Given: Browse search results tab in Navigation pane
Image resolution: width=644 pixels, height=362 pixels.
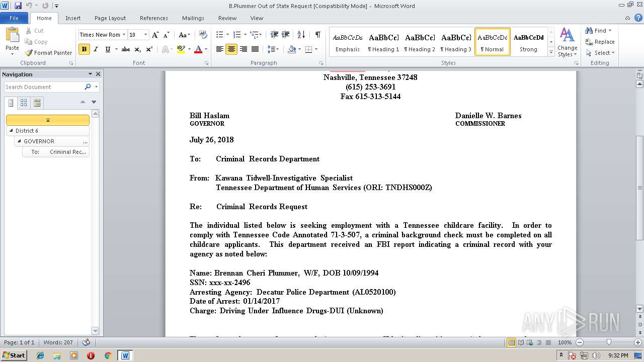Looking at the screenshot, I should pyautogui.click(x=37, y=103).
